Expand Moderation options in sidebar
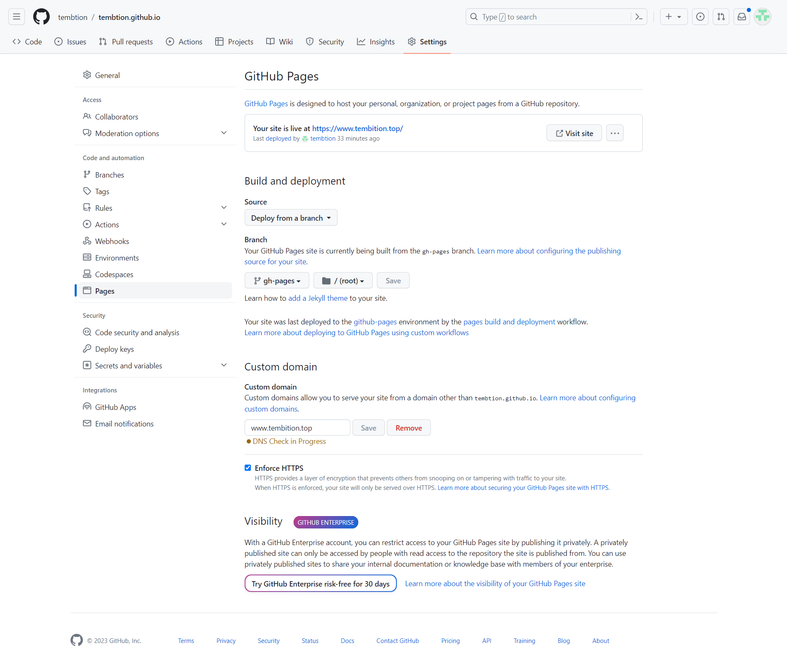 224,133
